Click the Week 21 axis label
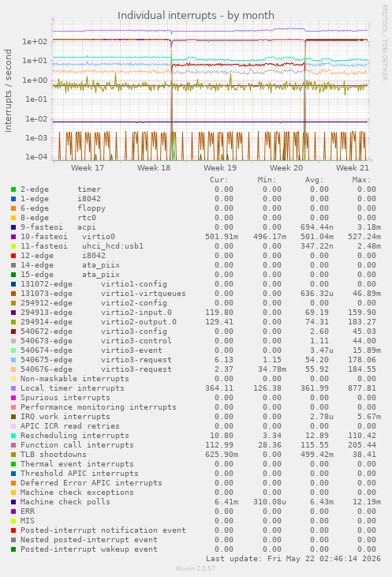Image resolution: width=392 pixels, height=577 pixels. pyautogui.click(x=353, y=168)
